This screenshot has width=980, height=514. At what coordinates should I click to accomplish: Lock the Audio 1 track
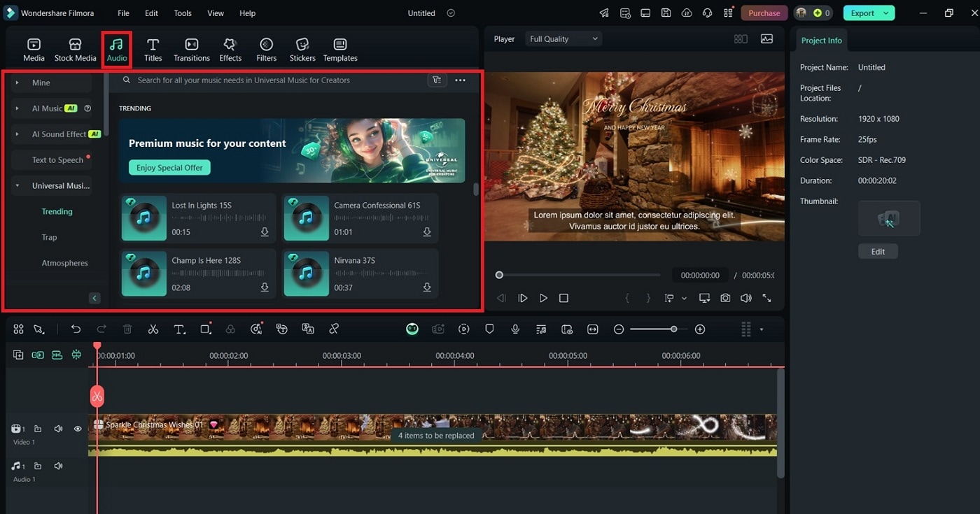click(x=38, y=466)
